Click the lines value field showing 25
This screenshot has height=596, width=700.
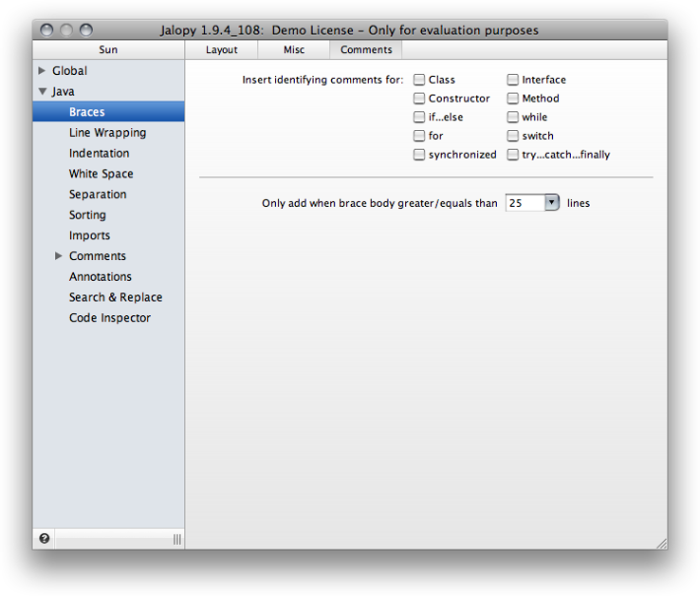coord(525,203)
